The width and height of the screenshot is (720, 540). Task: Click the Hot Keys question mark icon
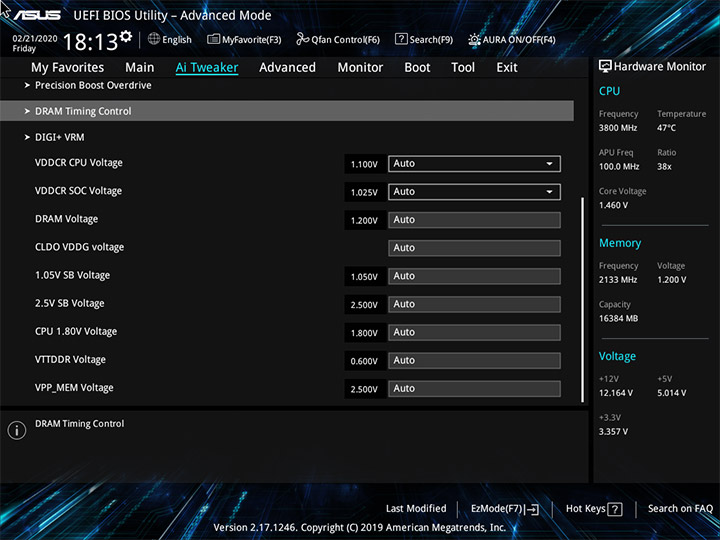coord(615,509)
